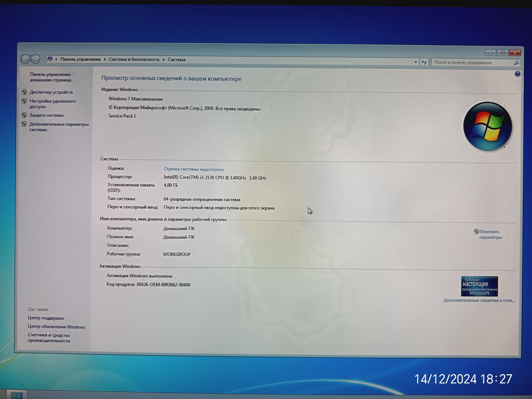
Task: Click the back navigation arrow button
Action: pyautogui.click(x=25, y=59)
